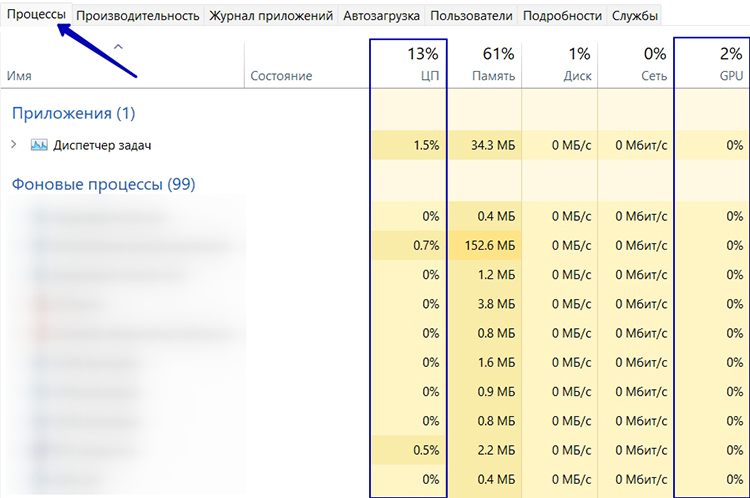Select the Приложения (1) group heading
Viewport: 750px width, 498px height.
(x=72, y=113)
